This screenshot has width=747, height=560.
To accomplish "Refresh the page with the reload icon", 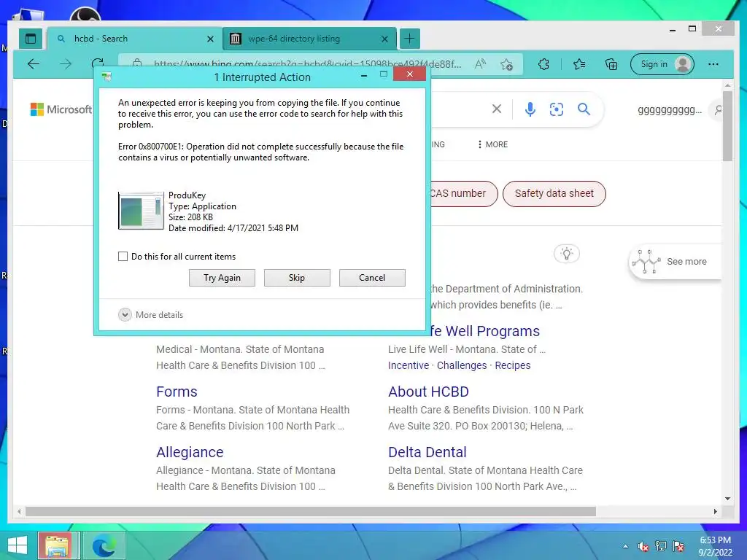I will [x=98, y=63].
